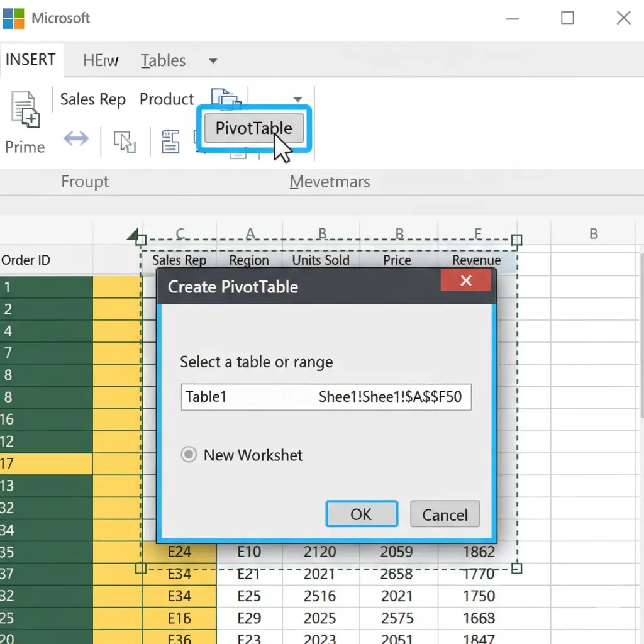Screen dimensions: 644x644
Task: Dismiss the dialog with Cancel
Action: click(445, 514)
